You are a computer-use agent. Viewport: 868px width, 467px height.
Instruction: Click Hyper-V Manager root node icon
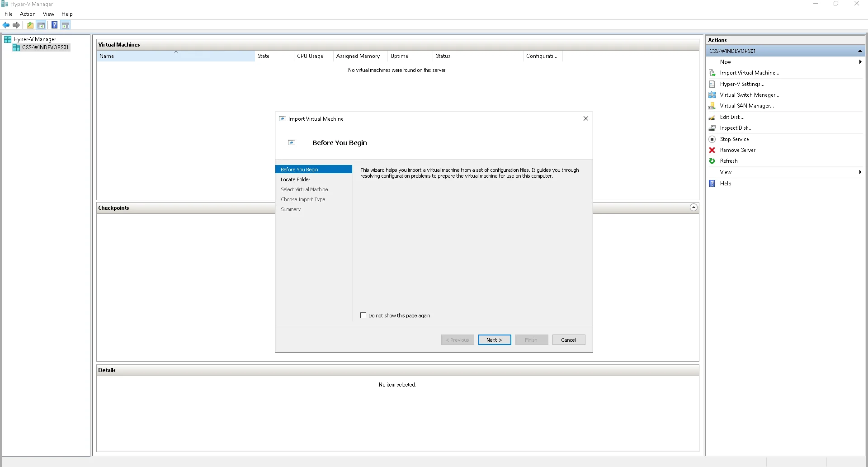[8, 39]
